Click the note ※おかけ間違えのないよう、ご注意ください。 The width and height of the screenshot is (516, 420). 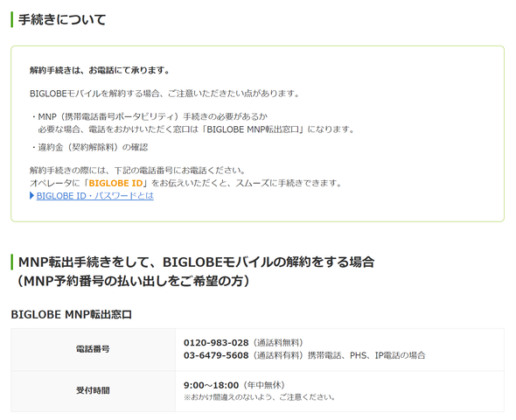click(x=260, y=397)
